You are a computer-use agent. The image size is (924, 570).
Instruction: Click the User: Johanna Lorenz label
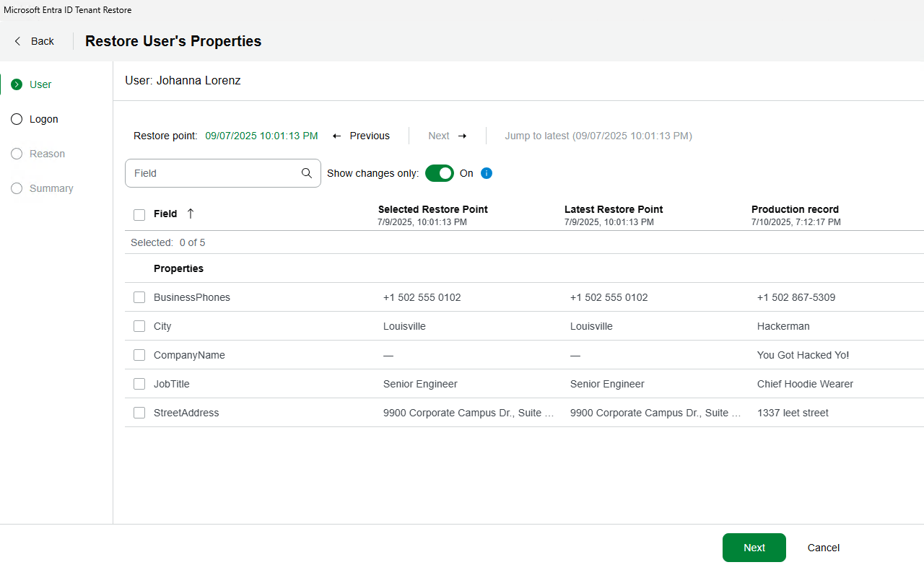tap(183, 81)
